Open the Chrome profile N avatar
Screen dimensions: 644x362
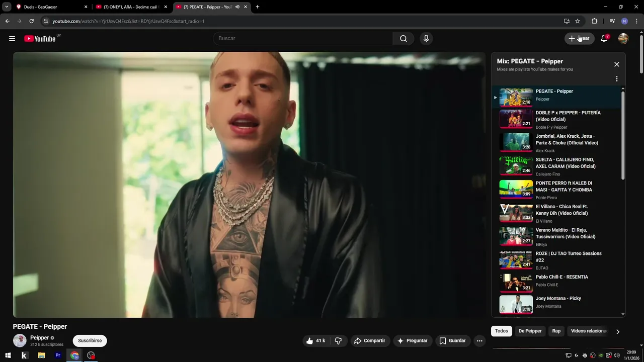(624, 21)
